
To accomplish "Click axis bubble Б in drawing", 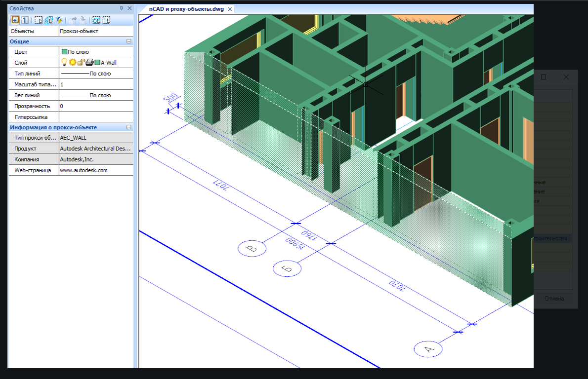I will pyautogui.click(x=287, y=268).
